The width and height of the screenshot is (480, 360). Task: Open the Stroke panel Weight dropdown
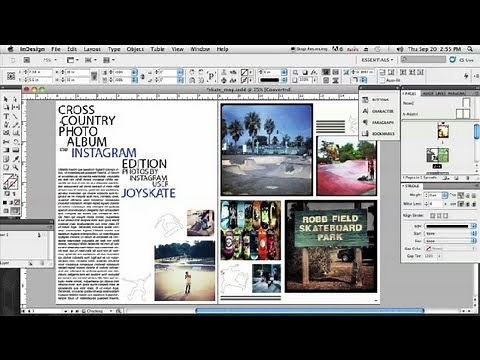(x=445, y=195)
